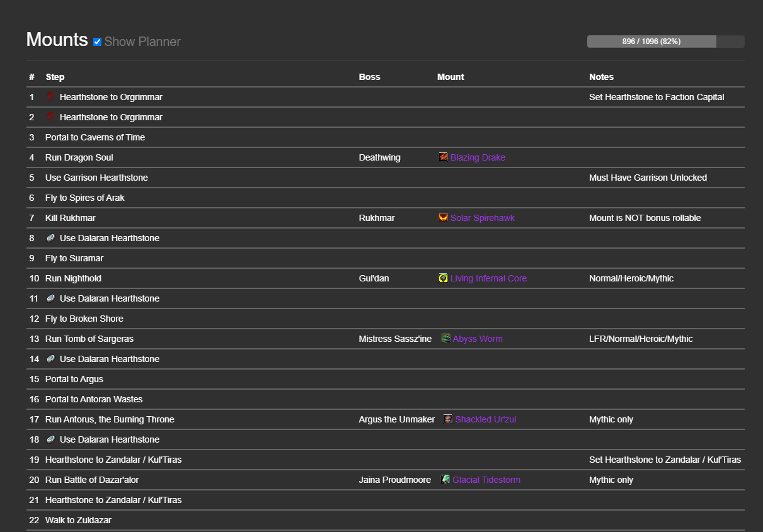Viewport: 763px width, 532px height.
Task: Select step 16 Portal to Antoran Wastes
Action: pos(94,399)
